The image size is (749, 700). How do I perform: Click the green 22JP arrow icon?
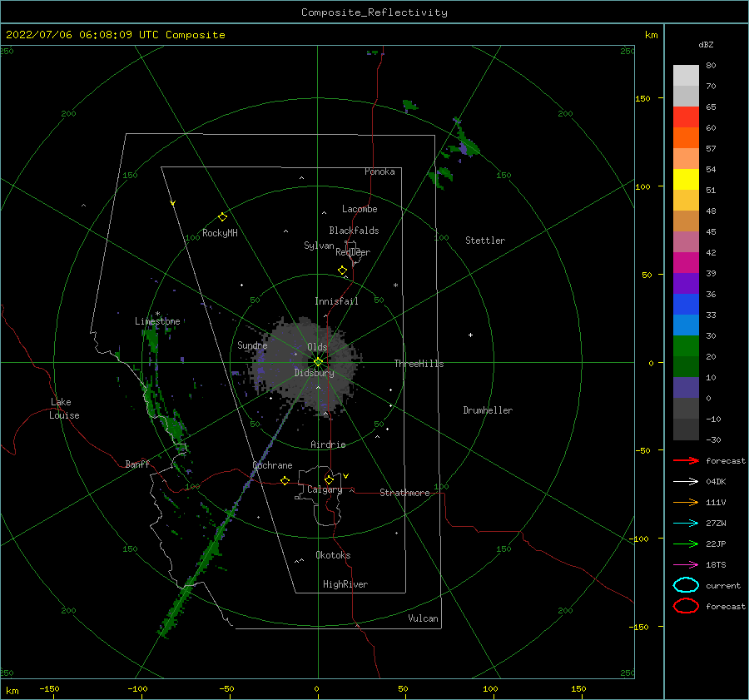(x=686, y=544)
